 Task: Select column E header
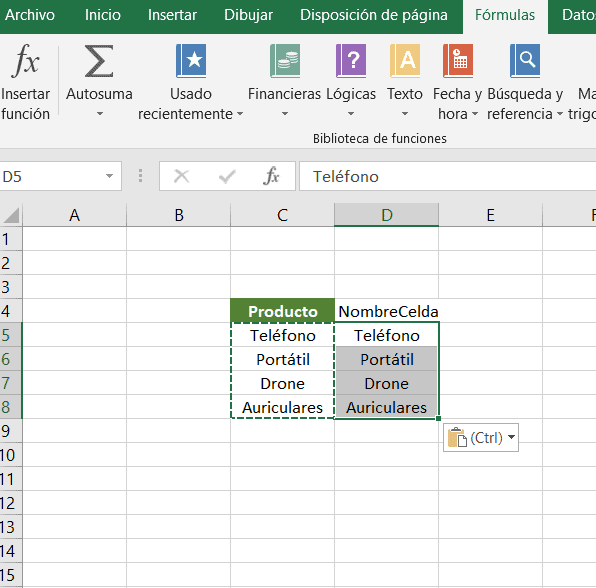click(x=491, y=215)
